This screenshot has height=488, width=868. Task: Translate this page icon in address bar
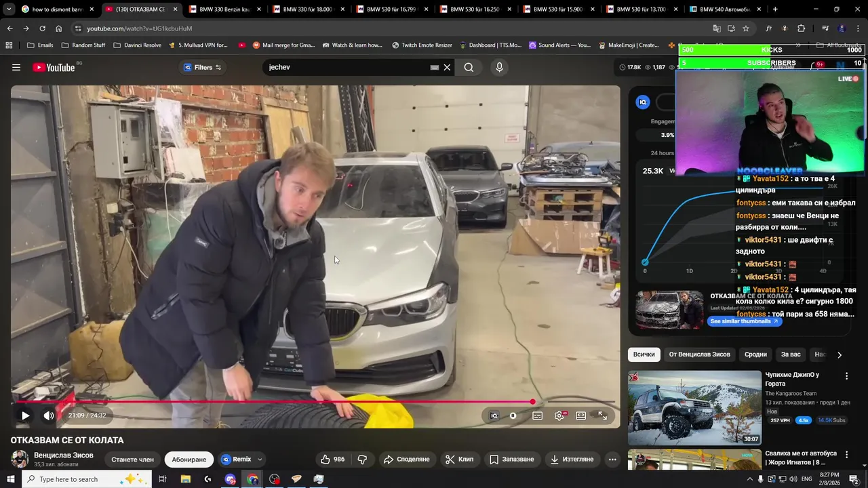tap(717, 28)
